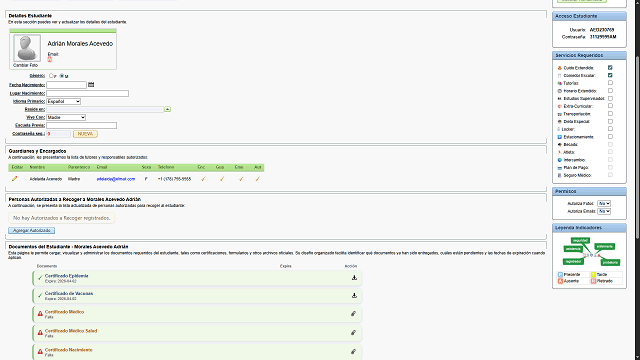
Task: Click the red icon under Email
Action: pos(49,59)
